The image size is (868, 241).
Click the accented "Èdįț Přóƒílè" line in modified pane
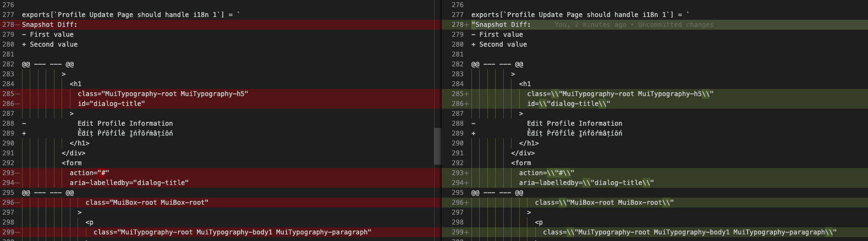tap(575, 133)
